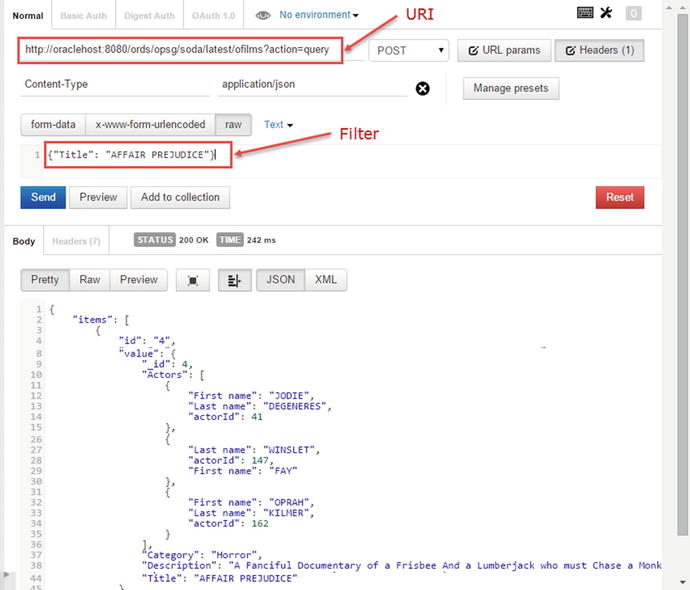
Task: Open the POST method dropdown
Action: click(409, 51)
